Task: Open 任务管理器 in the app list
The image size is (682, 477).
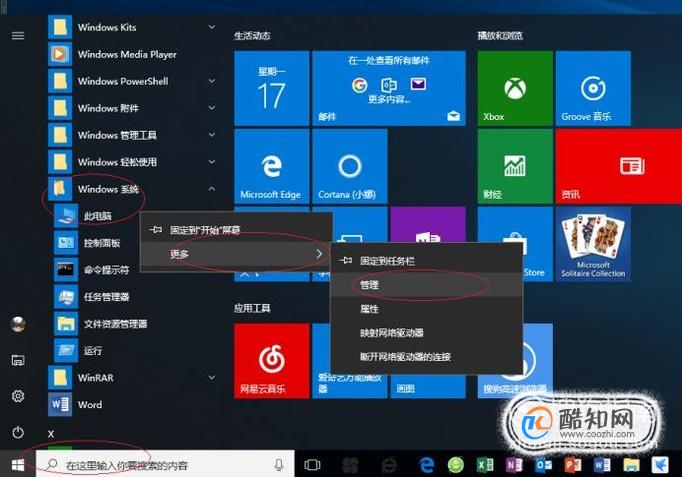Action: pos(136,297)
